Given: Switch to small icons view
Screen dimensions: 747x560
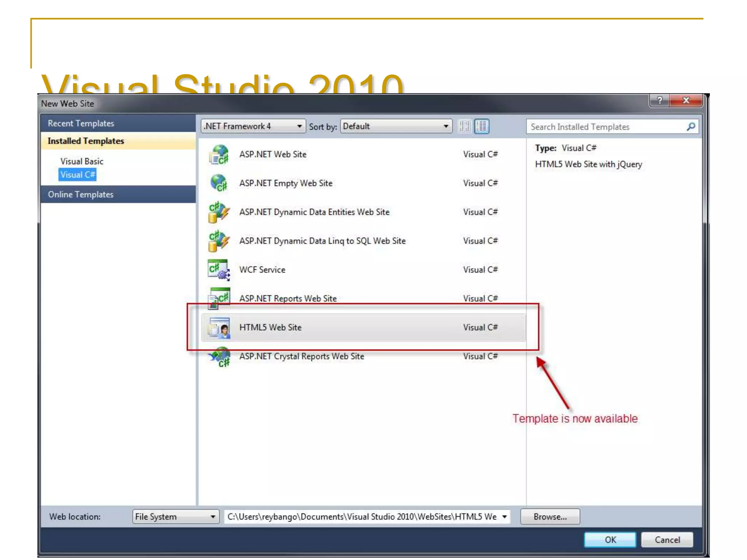Looking at the screenshot, I should (x=464, y=127).
